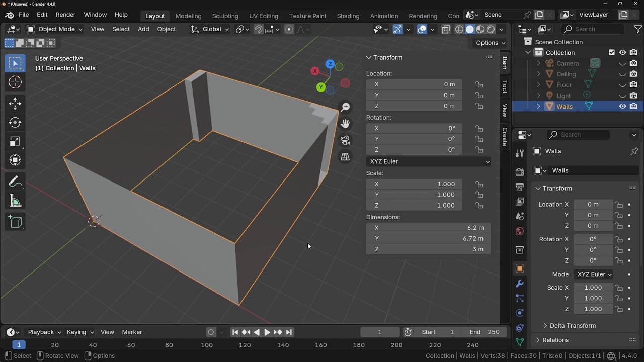This screenshot has height=362, width=644.
Task: Open Playback dropdown in timeline
Action: pos(44,332)
